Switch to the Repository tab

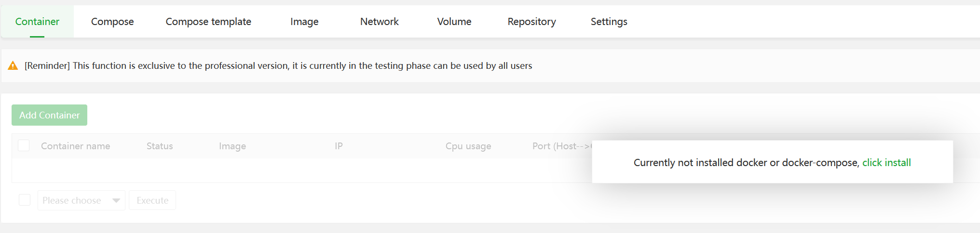(x=531, y=22)
